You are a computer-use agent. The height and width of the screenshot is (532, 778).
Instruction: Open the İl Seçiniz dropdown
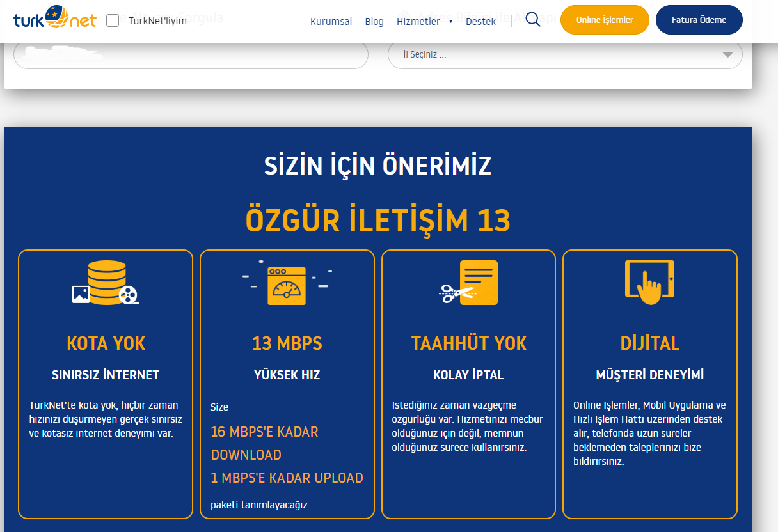pyautogui.click(x=565, y=55)
